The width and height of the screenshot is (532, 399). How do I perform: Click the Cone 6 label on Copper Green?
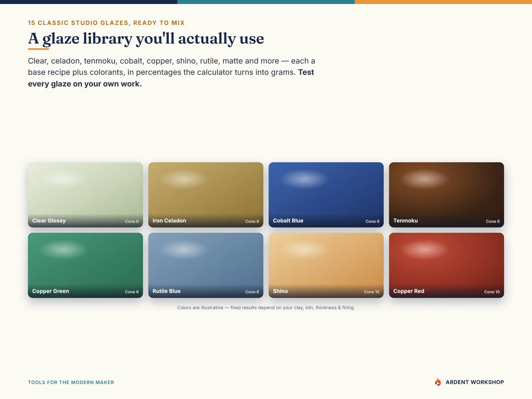pos(132,292)
